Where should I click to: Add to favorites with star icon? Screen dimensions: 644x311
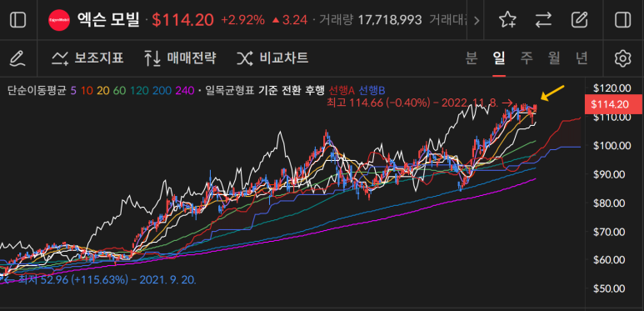click(x=507, y=20)
